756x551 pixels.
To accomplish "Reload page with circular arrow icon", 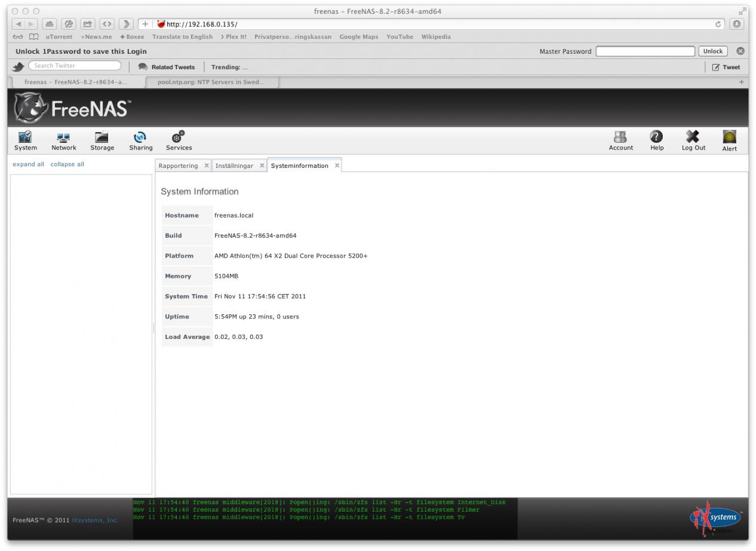I will coord(719,24).
